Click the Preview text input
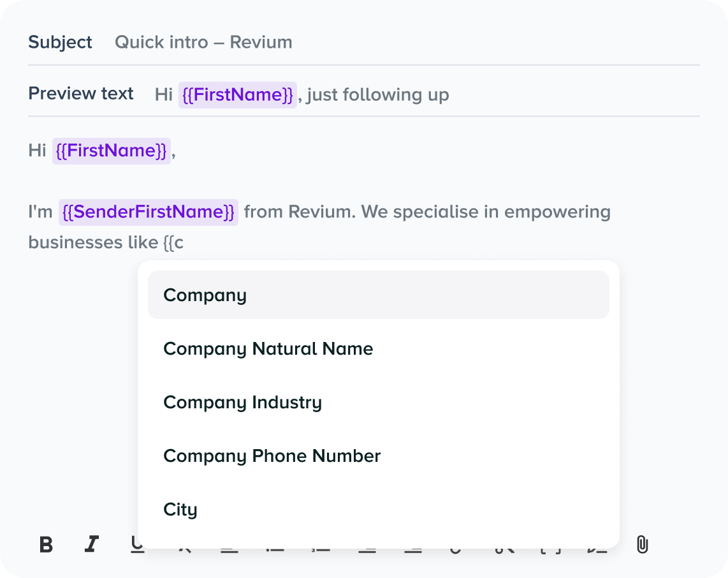The image size is (728, 578). click(x=302, y=95)
